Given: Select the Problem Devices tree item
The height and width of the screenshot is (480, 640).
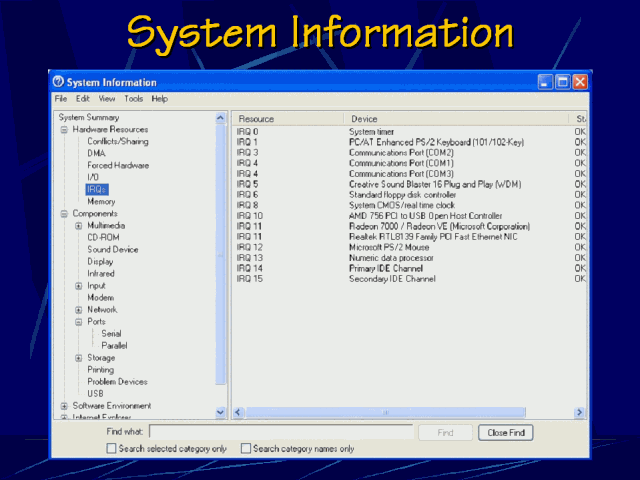Looking at the screenshot, I should pyautogui.click(x=117, y=382).
